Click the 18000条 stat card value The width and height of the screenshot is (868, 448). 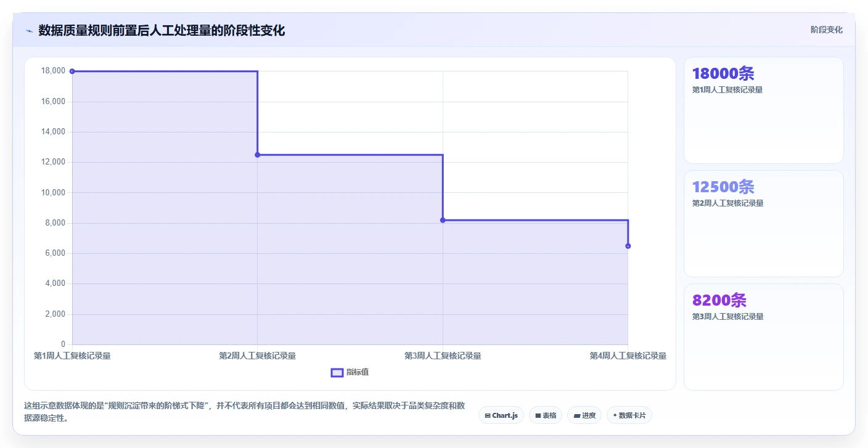click(723, 74)
